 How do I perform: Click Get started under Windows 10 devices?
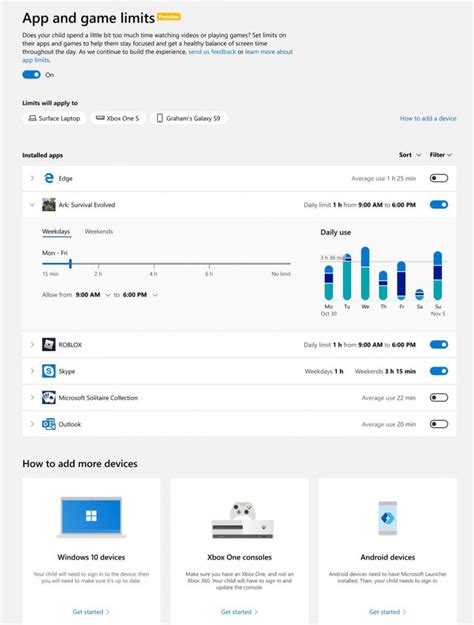pyautogui.click(x=91, y=611)
